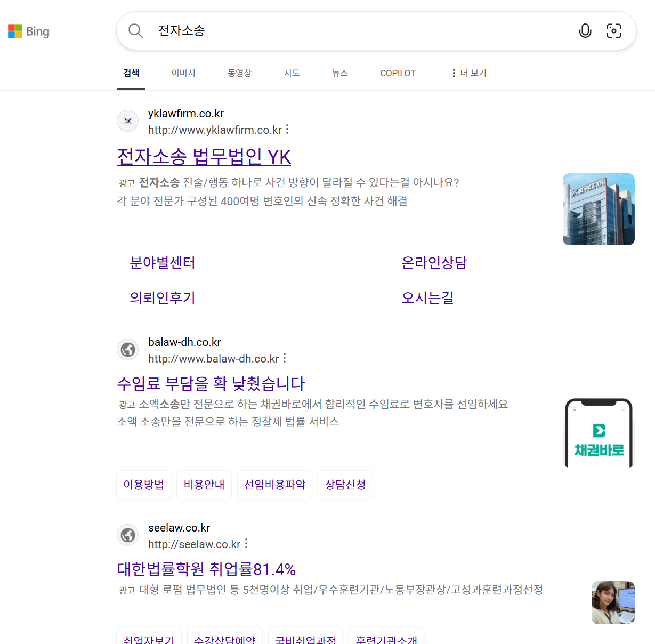Open visual search camera icon
Screen dimensions: 655x644
pyautogui.click(x=614, y=31)
